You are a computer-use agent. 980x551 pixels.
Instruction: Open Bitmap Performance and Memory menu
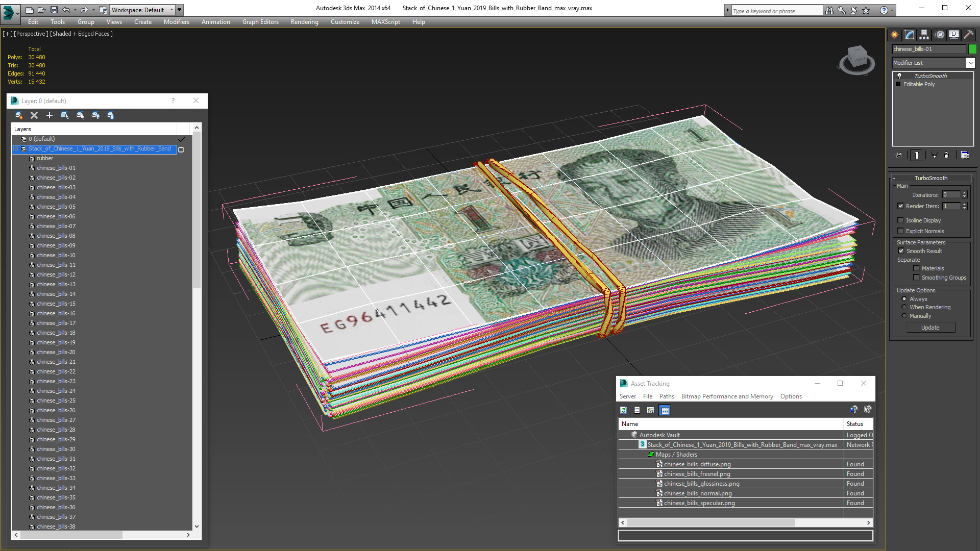(x=727, y=396)
